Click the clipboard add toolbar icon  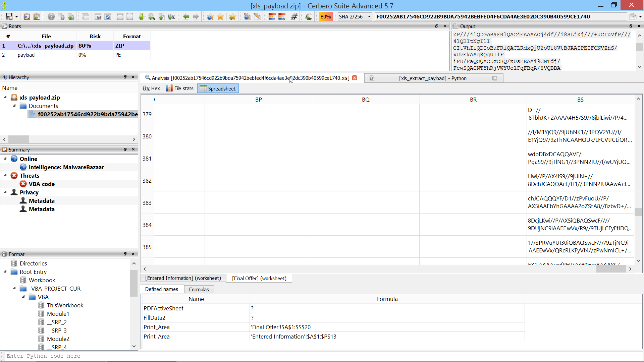click(37, 16)
